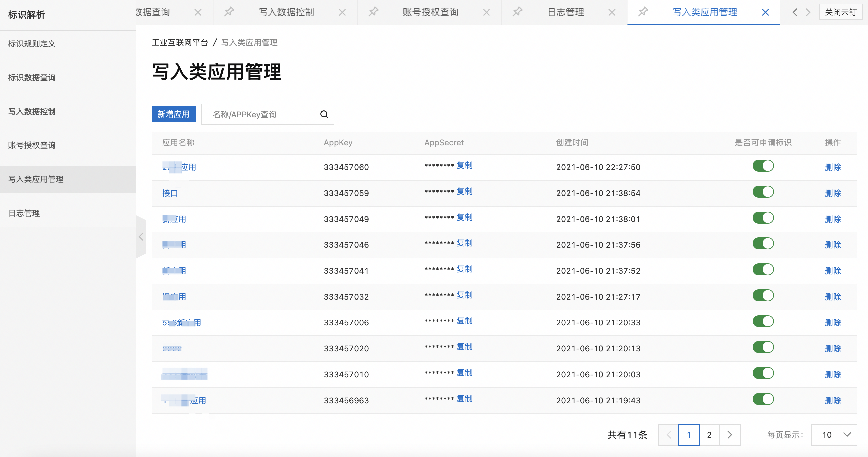The height and width of the screenshot is (457, 868).
Task: Close the 数据查询 tab with X
Action: 198,13
